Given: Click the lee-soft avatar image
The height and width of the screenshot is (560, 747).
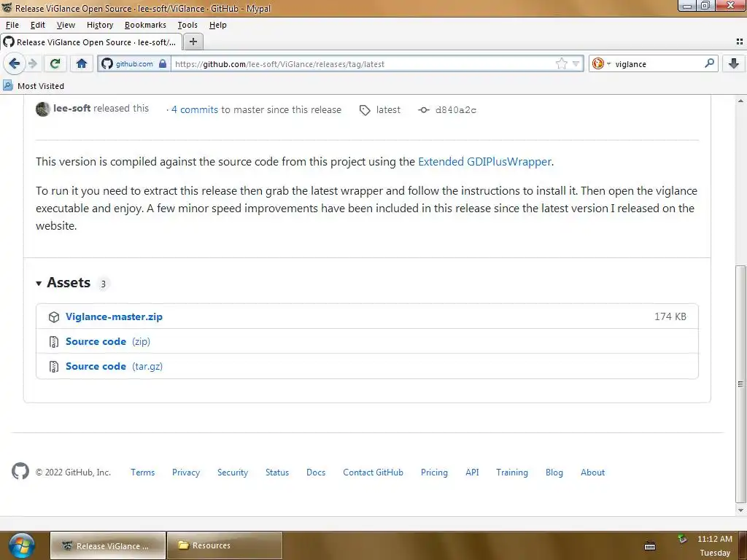Looking at the screenshot, I should tap(43, 109).
